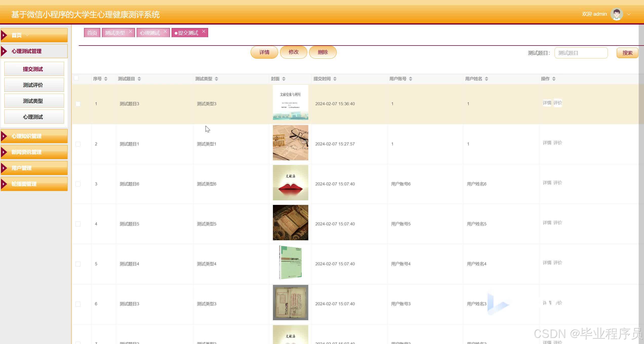The height and width of the screenshot is (344, 644).
Task: Sort by the 提交时间 column arrows
Action: (335, 79)
